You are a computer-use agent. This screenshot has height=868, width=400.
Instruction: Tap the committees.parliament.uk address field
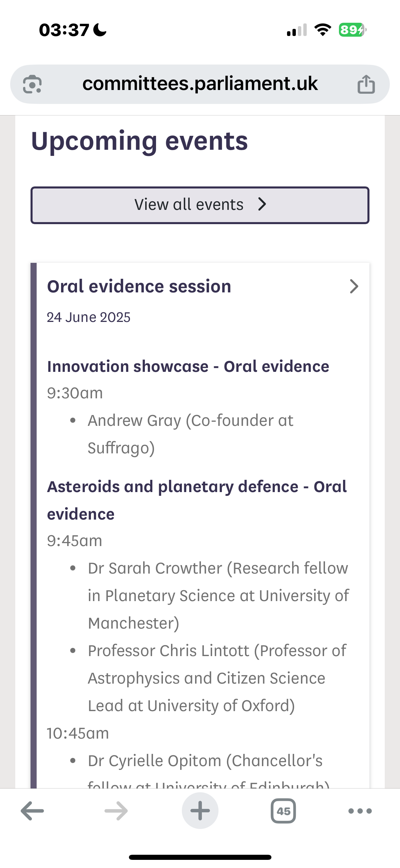(200, 84)
